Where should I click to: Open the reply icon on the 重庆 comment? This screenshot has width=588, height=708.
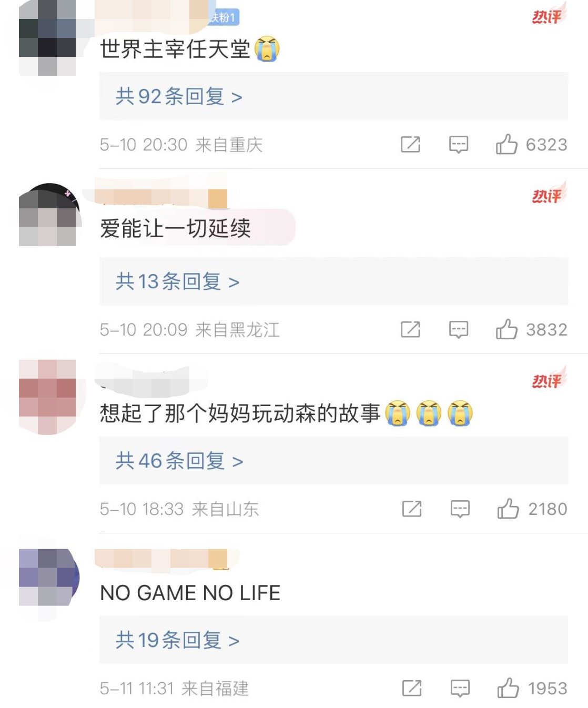[459, 145]
